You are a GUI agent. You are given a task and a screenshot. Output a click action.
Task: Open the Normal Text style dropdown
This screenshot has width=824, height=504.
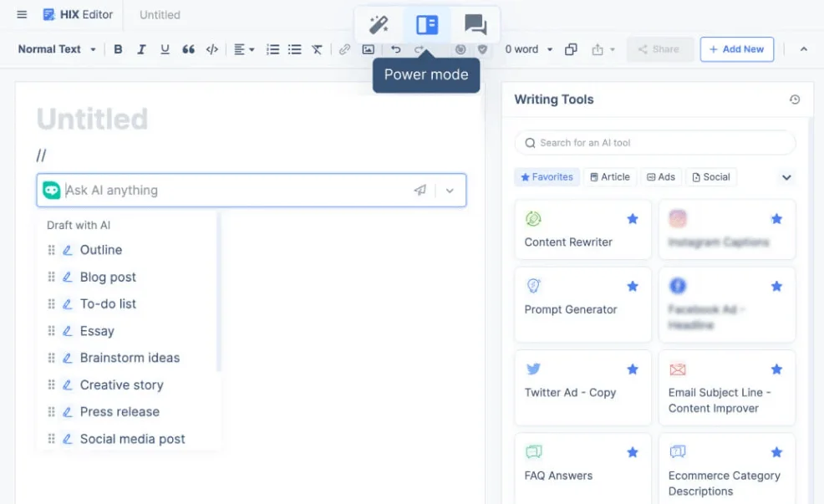[x=57, y=49]
